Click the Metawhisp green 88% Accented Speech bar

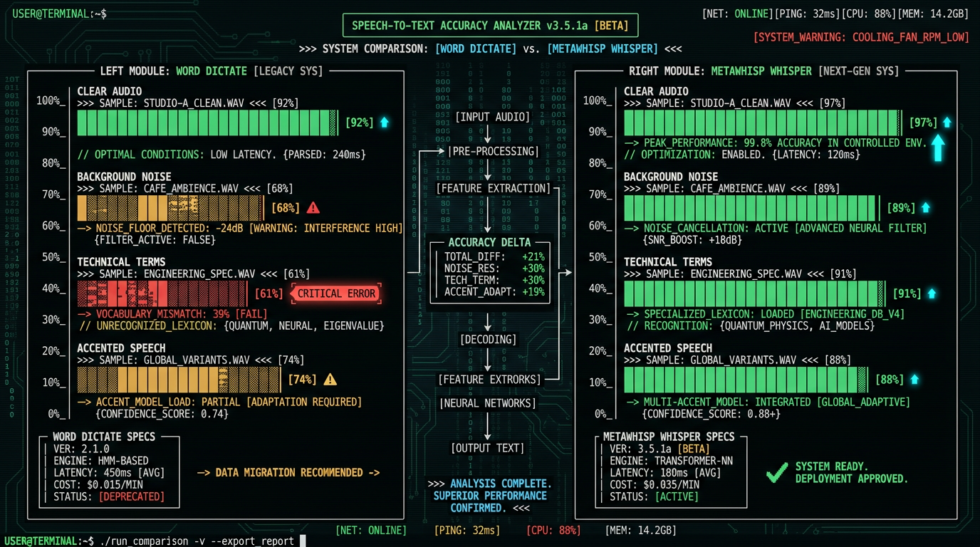746,380
